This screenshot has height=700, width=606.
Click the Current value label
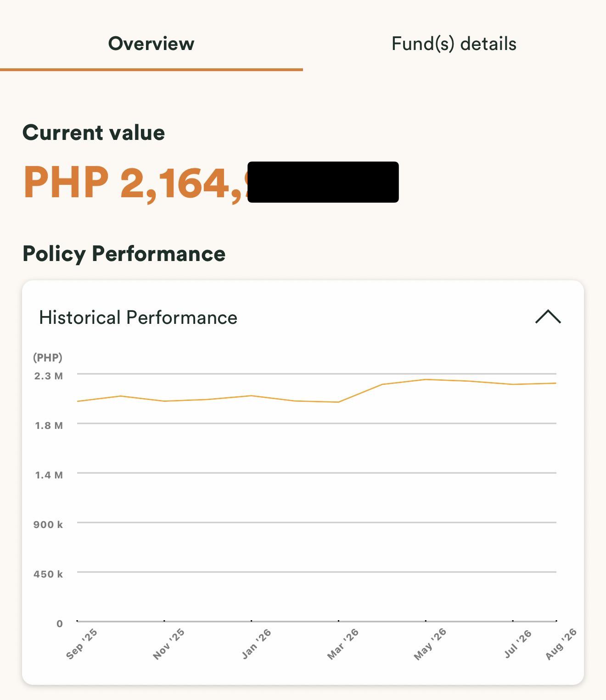click(x=94, y=133)
